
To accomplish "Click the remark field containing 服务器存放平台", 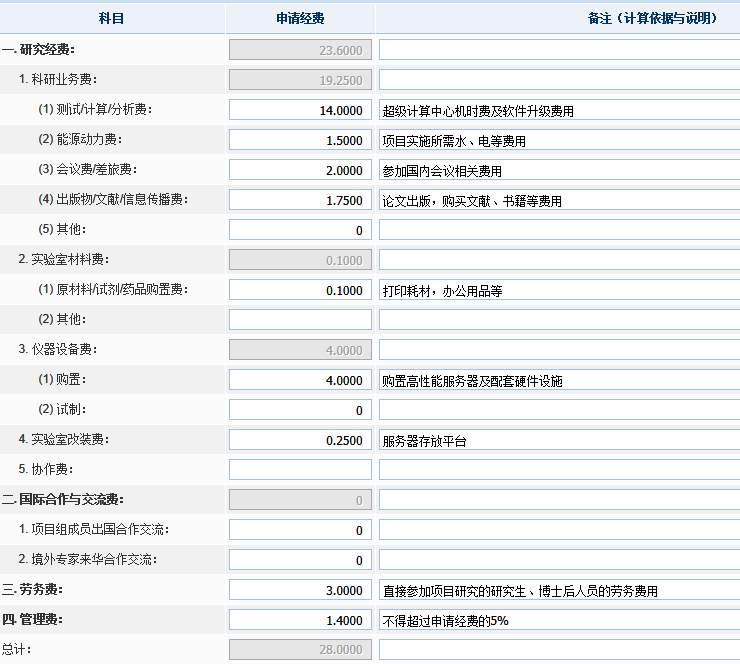I will 559,440.
